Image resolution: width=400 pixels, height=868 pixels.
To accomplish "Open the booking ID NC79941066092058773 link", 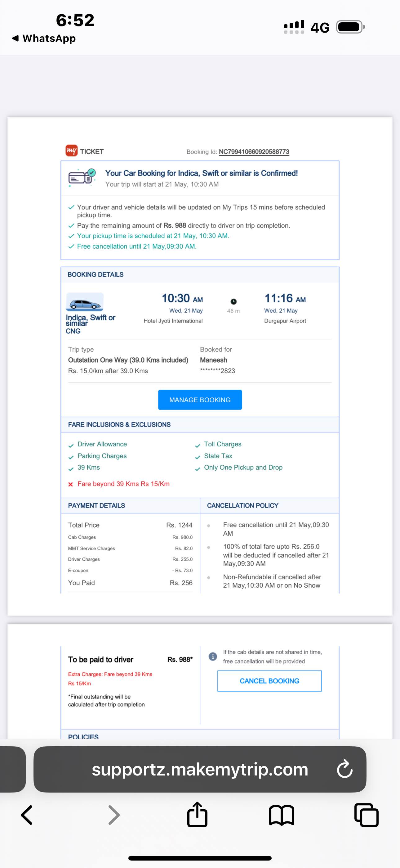I will pyautogui.click(x=254, y=151).
